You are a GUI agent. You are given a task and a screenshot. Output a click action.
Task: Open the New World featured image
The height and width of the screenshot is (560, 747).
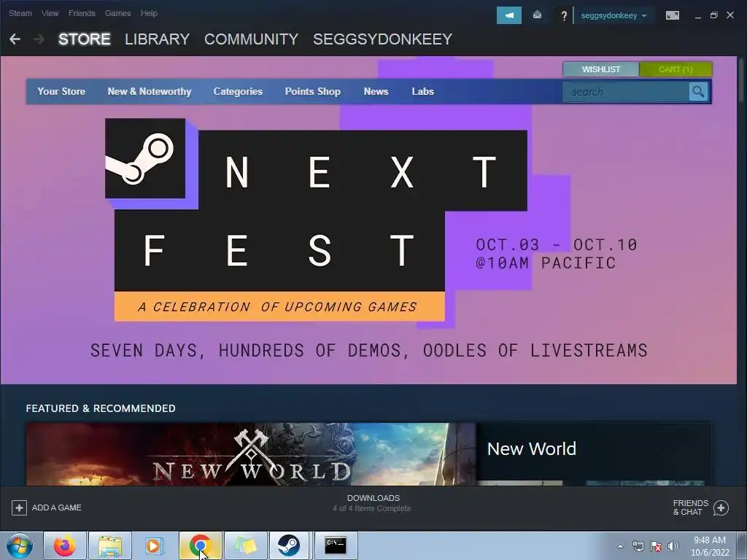[x=251, y=455]
